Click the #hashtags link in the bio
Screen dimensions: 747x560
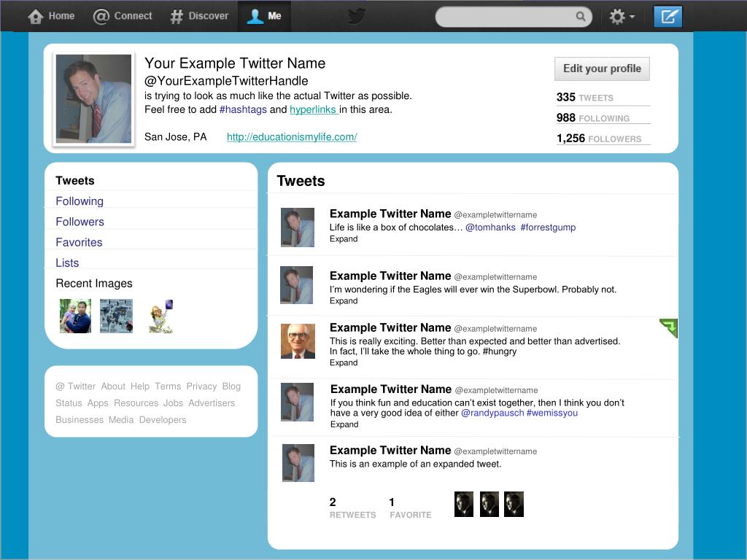243,109
